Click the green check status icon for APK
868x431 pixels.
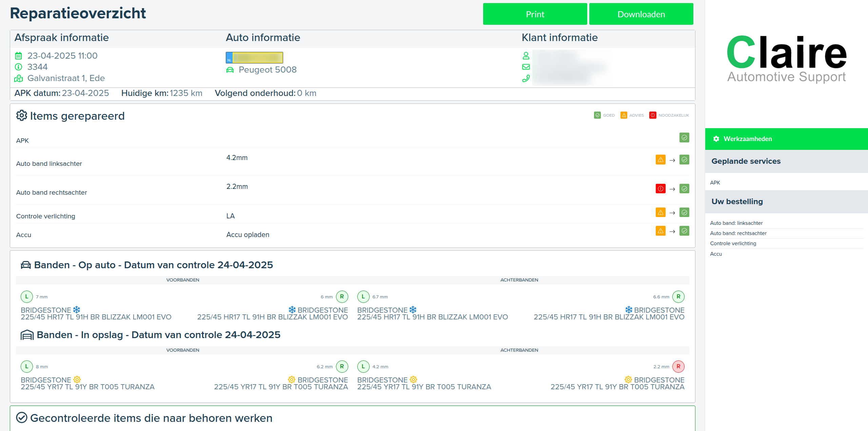684,138
